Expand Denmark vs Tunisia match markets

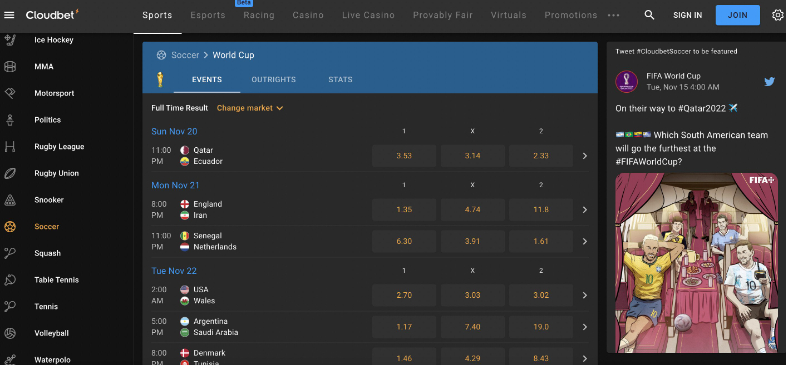coord(584,358)
